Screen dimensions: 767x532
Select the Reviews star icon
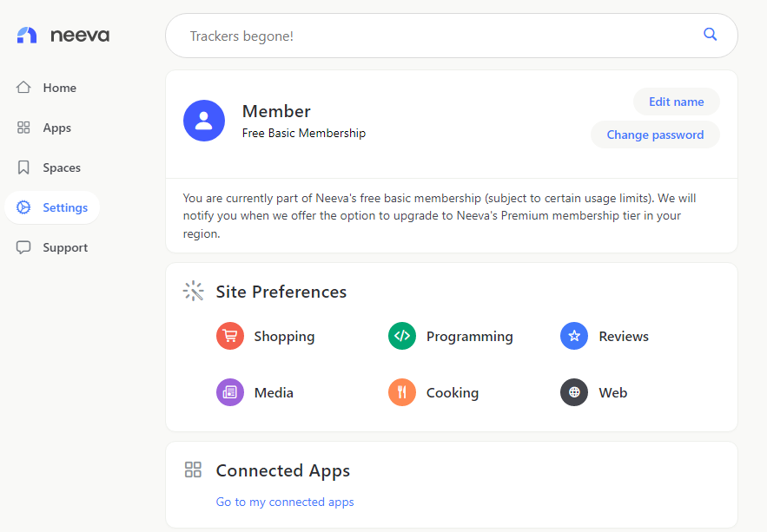coord(574,336)
